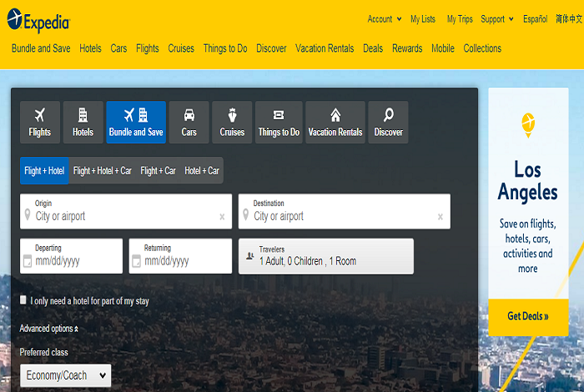Open the Account dropdown menu

pos(385,19)
